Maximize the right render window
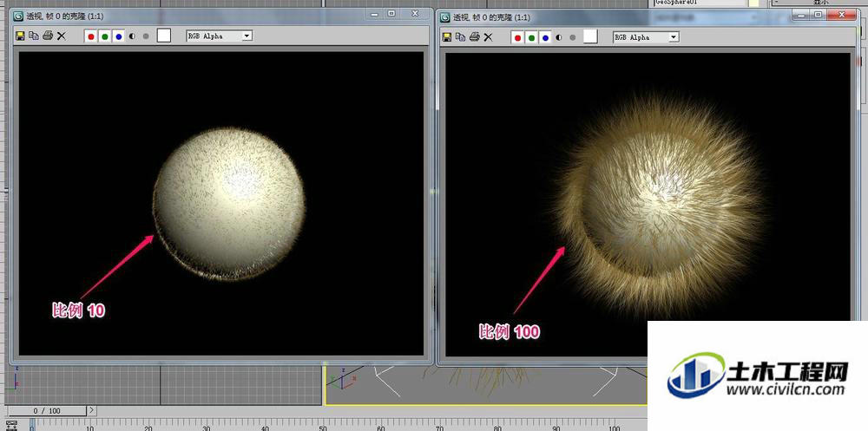Image resolution: width=868 pixels, height=431 pixels. [x=817, y=15]
